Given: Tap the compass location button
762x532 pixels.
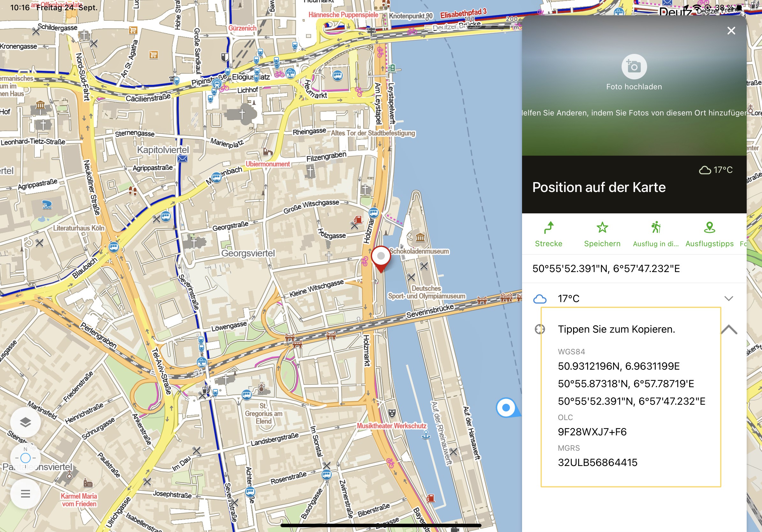Looking at the screenshot, I should click(x=26, y=458).
